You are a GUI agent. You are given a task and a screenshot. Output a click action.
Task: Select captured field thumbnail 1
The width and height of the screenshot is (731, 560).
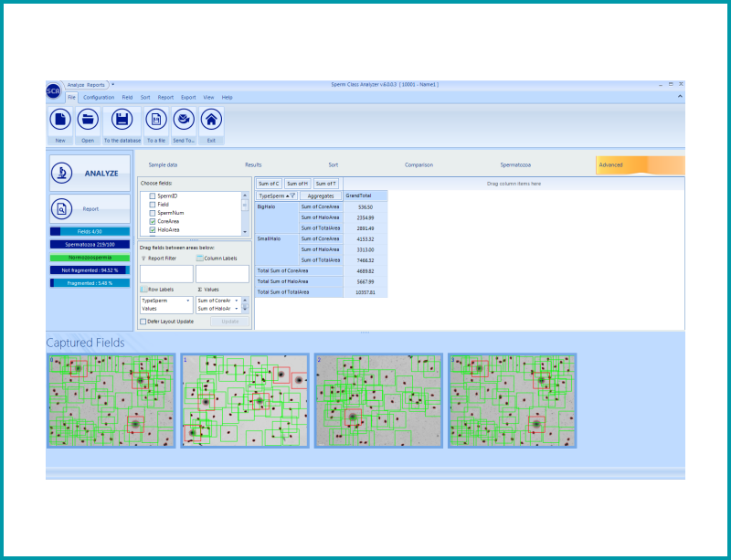pyautogui.click(x=245, y=401)
